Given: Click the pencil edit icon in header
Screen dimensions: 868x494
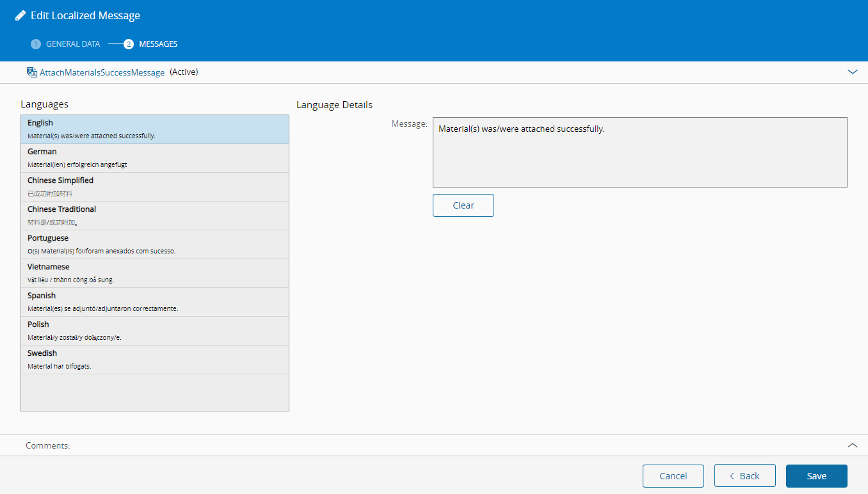Looking at the screenshot, I should (x=20, y=15).
